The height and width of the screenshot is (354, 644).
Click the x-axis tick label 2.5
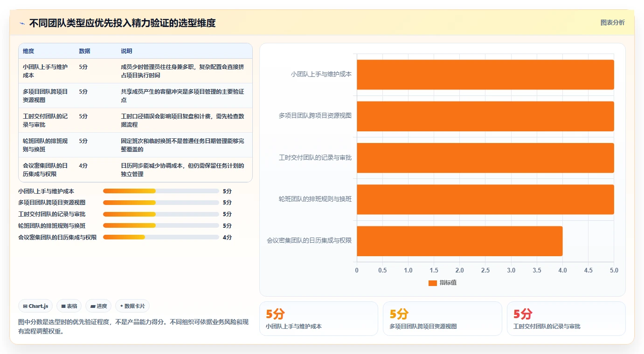click(x=485, y=271)
